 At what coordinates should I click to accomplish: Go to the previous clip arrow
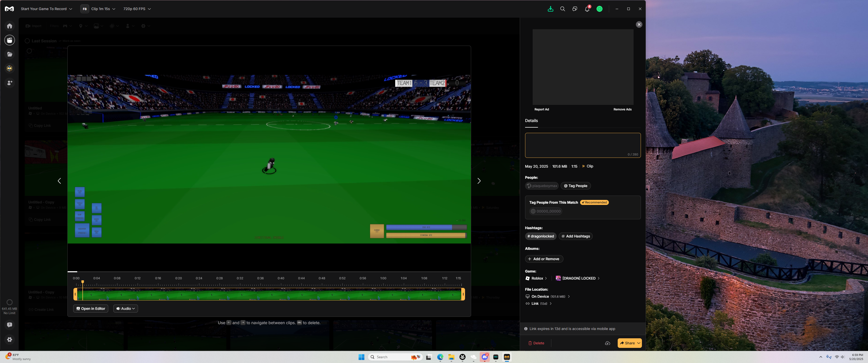59,181
